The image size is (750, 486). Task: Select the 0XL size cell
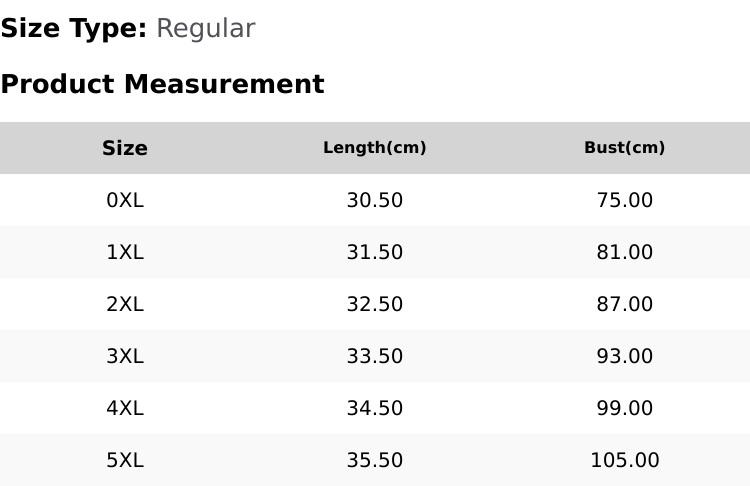coord(125,200)
